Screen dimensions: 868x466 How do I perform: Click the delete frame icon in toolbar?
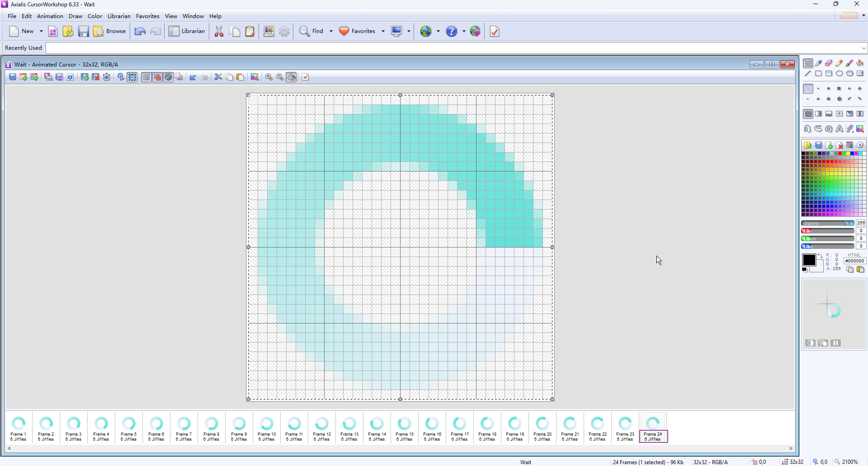[95, 77]
